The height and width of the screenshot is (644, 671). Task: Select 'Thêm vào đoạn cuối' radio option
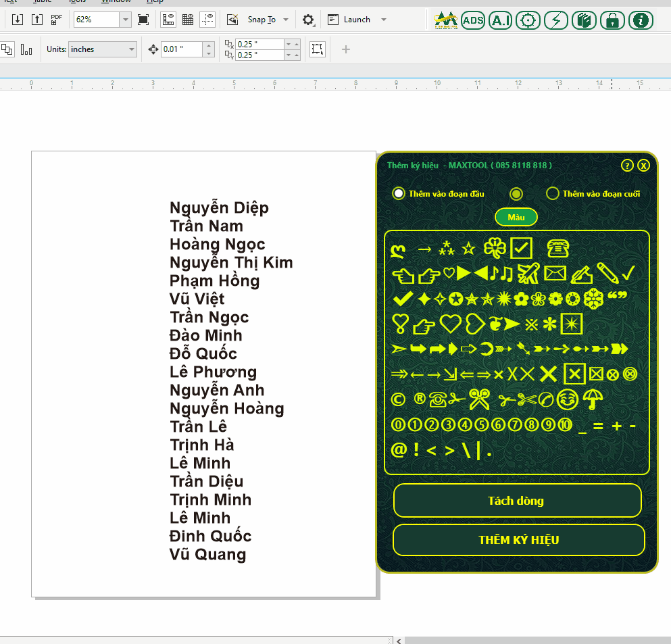pyautogui.click(x=552, y=194)
